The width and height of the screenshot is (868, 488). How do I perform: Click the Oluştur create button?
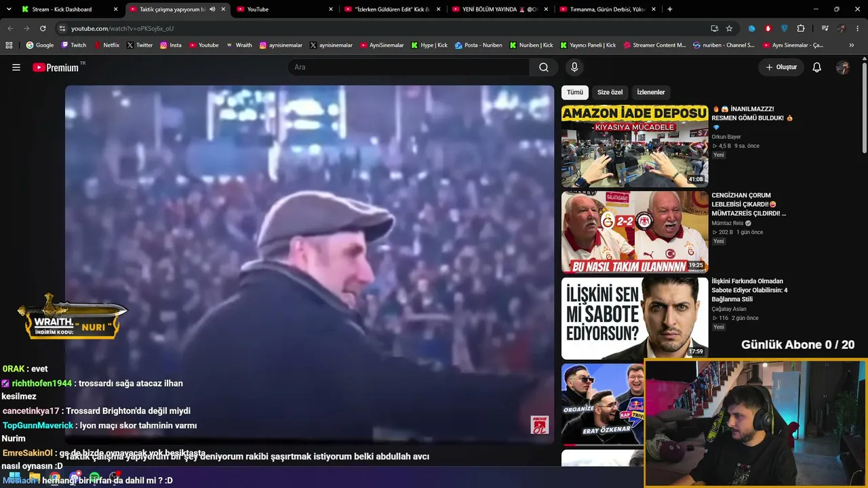tap(781, 67)
